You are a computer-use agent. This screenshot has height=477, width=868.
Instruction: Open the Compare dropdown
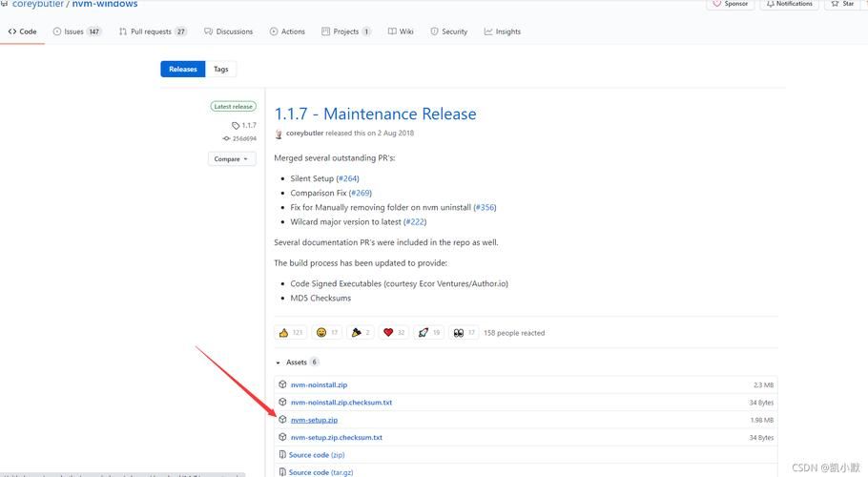232,158
